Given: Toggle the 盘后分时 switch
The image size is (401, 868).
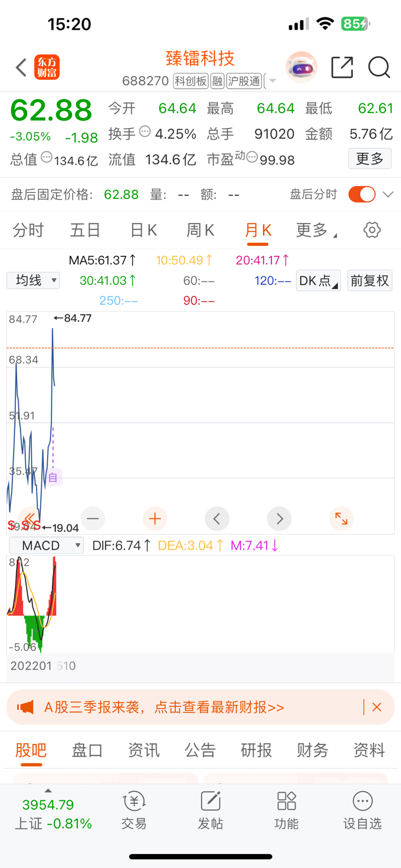Looking at the screenshot, I should pos(362,194).
